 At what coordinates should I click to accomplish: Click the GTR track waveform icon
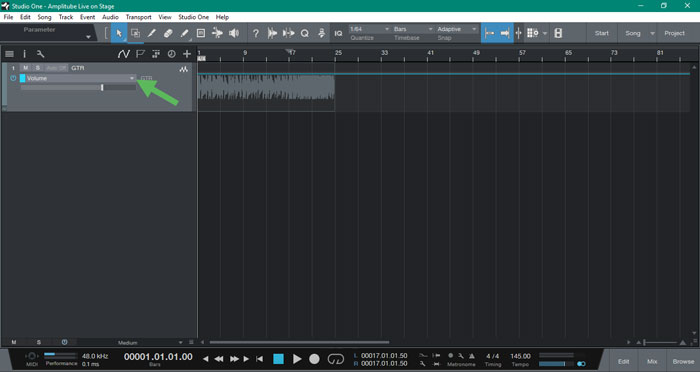pyautogui.click(x=183, y=69)
